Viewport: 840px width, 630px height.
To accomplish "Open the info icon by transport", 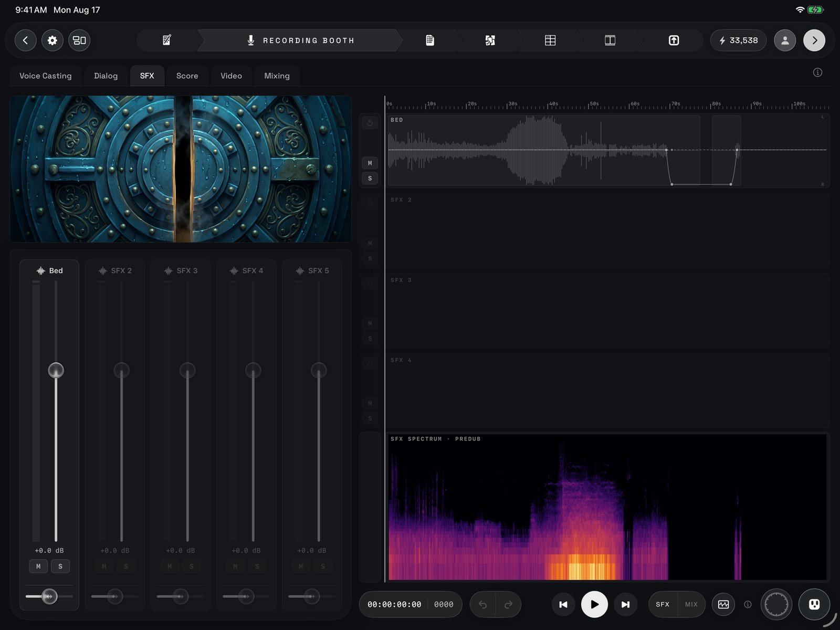I will click(748, 605).
